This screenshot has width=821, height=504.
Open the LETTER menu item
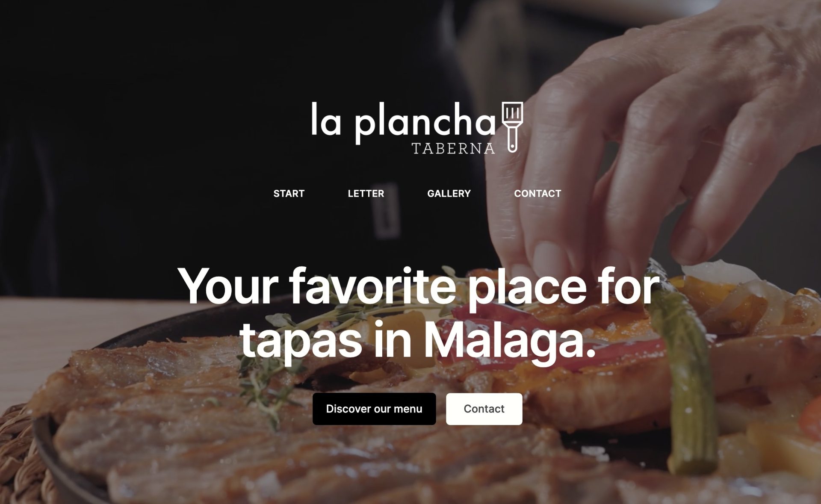tap(366, 194)
